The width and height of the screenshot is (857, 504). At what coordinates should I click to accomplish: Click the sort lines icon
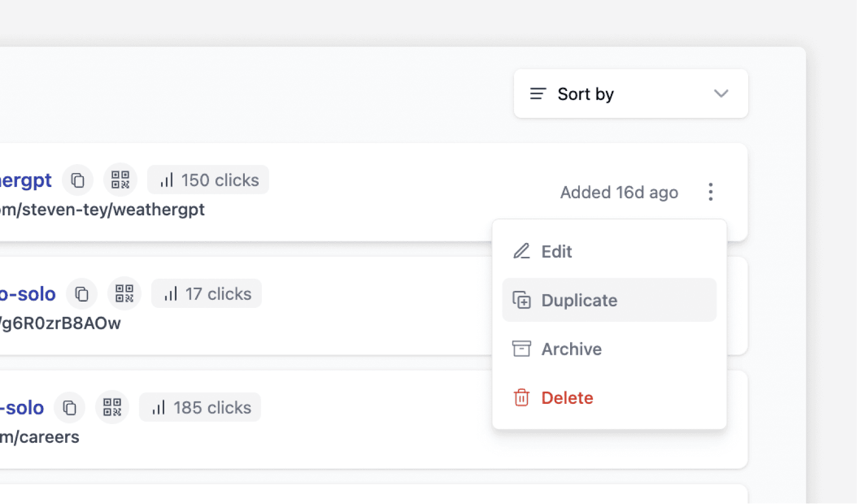pos(538,94)
